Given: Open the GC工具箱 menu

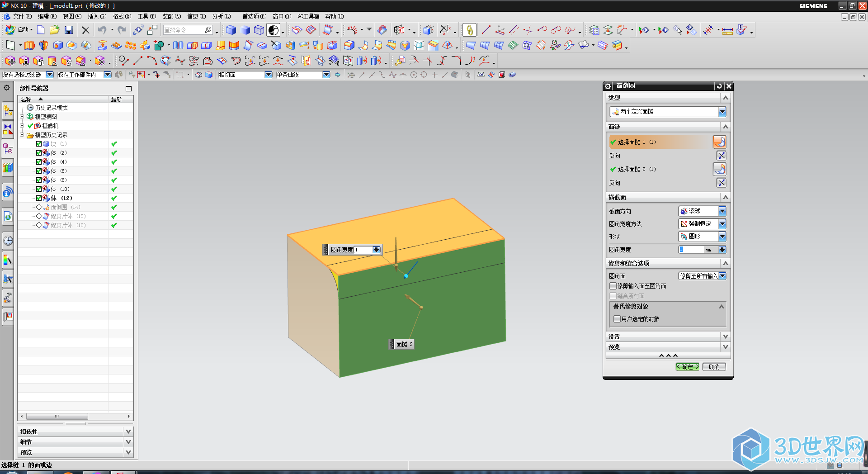Looking at the screenshot, I should [308, 16].
